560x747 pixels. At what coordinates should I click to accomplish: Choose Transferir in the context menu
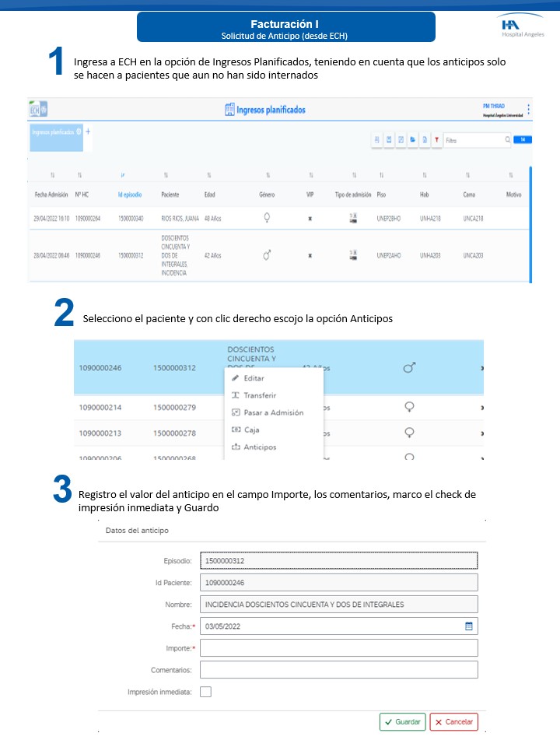pos(260,395)
